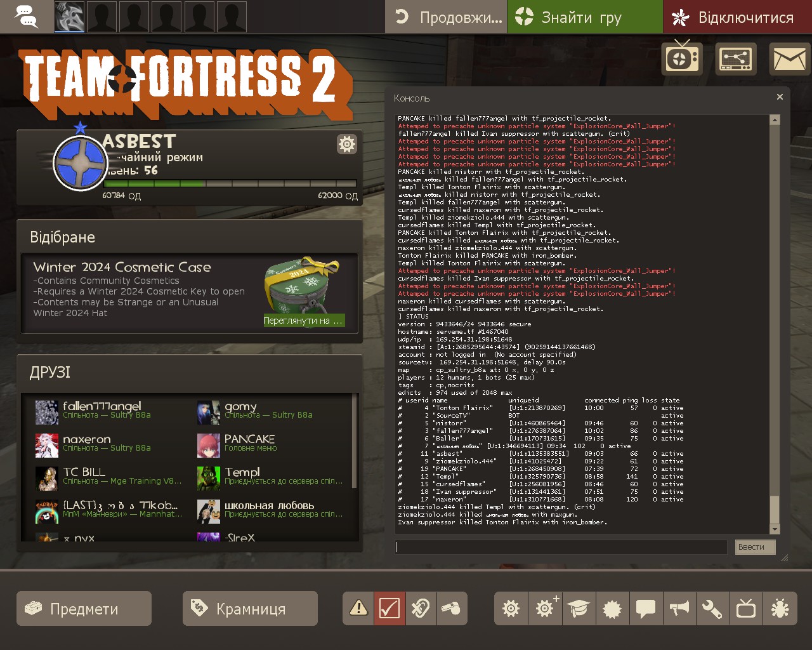
Task: Click the megaphone icon in bottom toolbar
Action: 679,609
